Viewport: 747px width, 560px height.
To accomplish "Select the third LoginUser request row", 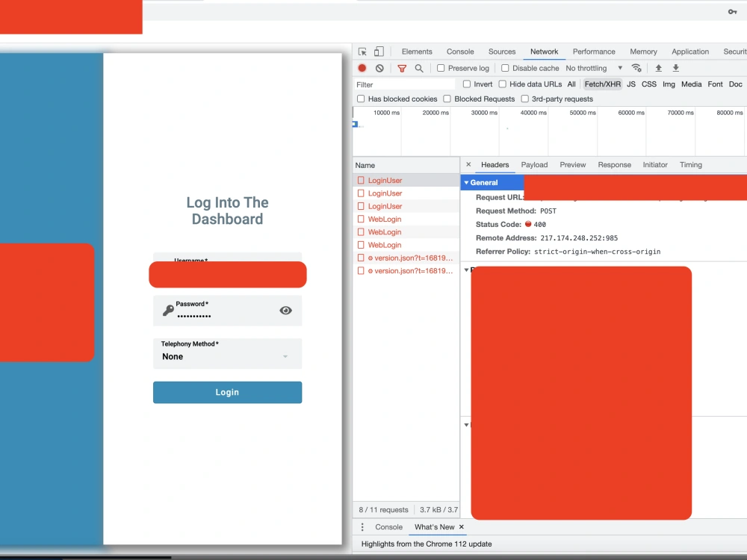I will (406, 206).
